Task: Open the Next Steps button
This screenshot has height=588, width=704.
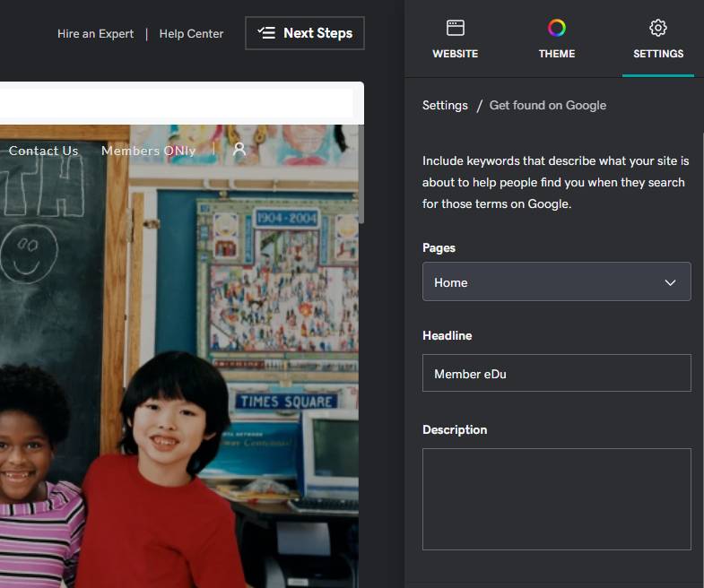Action: click(305, 33)
